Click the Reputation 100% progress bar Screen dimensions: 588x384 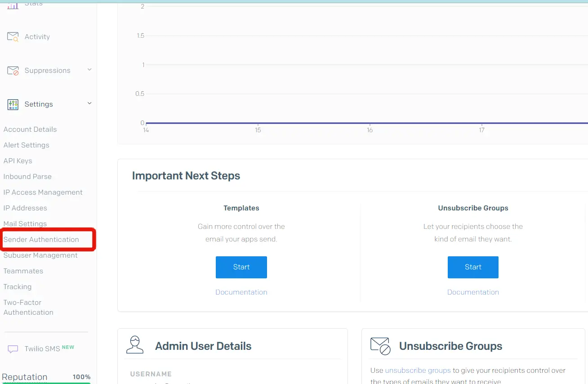[x=46, y=382]
